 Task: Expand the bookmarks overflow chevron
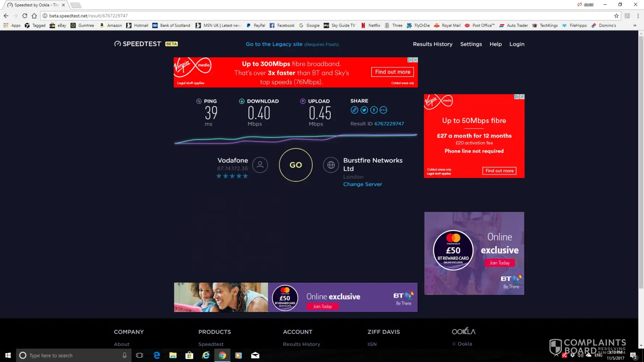point(635,25)
